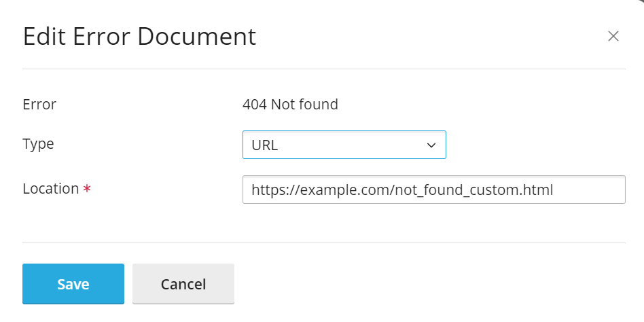Click the Type field label
This screenshot has height=322, width=644.
(x=38, y=144)
